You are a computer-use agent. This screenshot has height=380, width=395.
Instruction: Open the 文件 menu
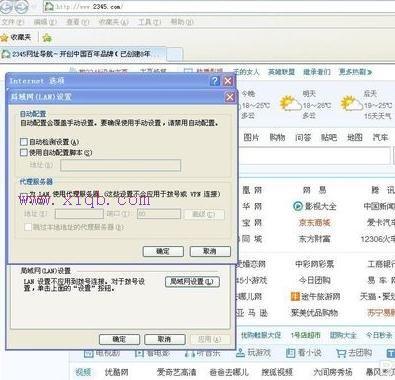13,22
